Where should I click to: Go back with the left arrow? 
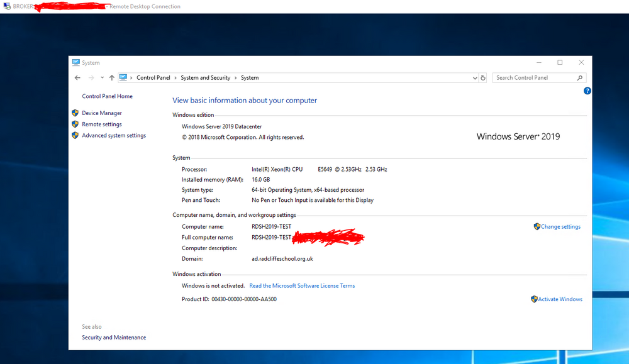coord(77,78)
